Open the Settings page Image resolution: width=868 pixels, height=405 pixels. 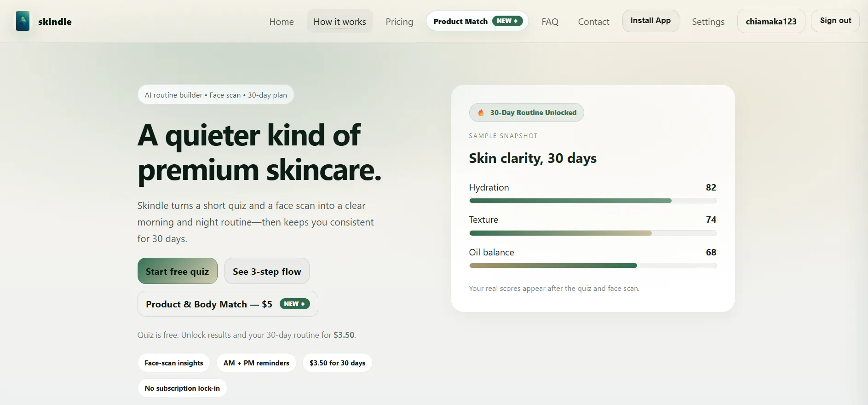click(708, 22)
